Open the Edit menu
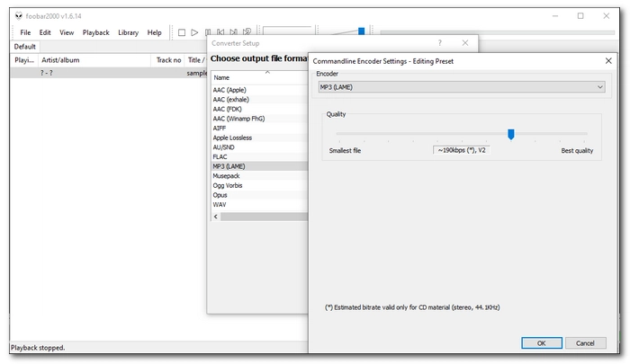This screenshot has width=630, height=364. coord(45,32)
